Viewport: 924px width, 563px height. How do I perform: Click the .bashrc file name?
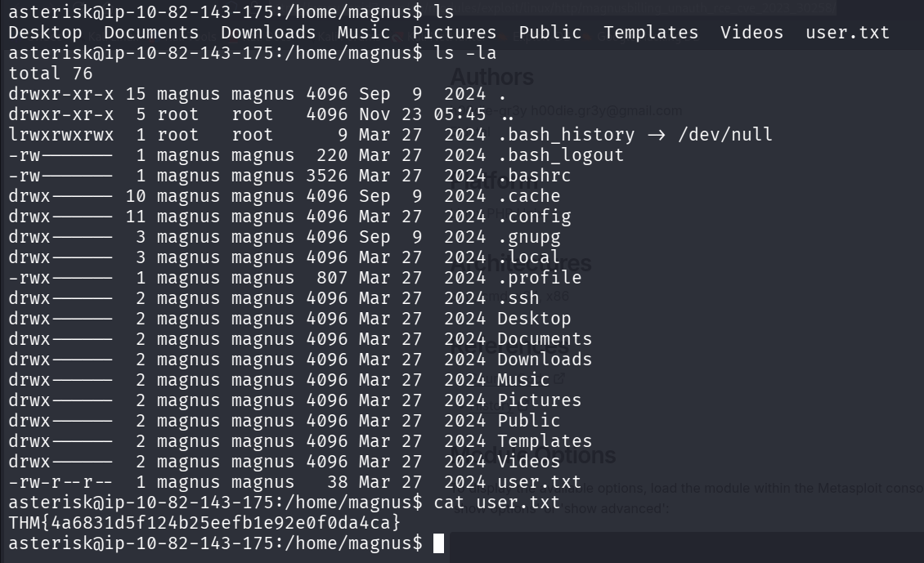(x=534, y=175)
